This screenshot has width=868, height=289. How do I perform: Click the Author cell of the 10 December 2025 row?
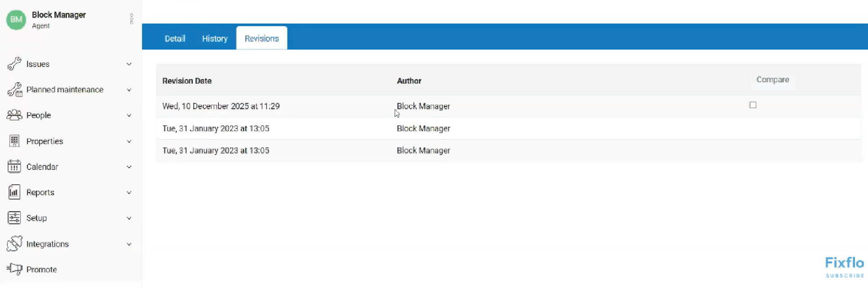point(423,106)
